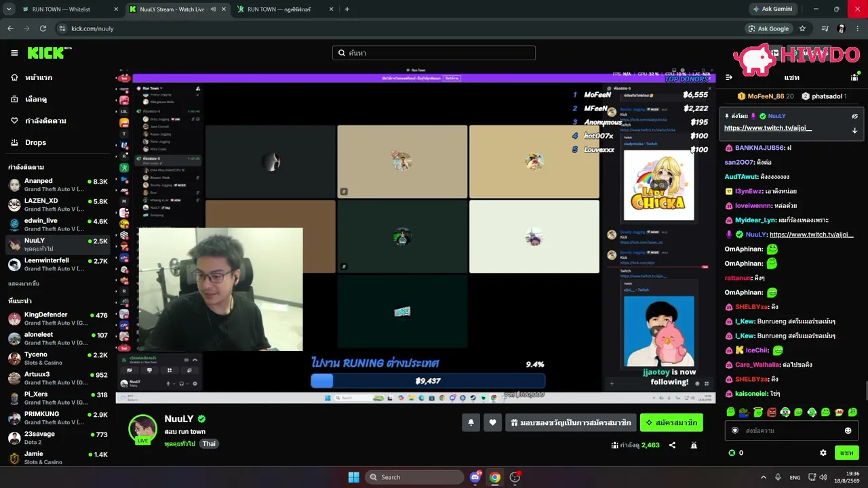The height and width of the screenshot is (488, 868).
Task: Open the chat viewers list icon
Action: click(854, 77)
